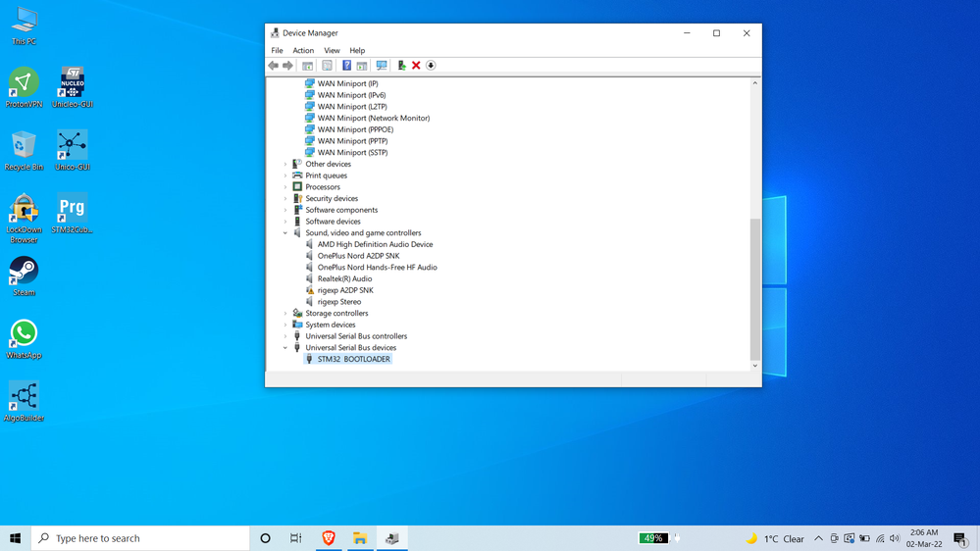Select WAN Miniport (Network Monitor) adapter
Viewport: 980px width, 551px height.
(x=373, y=118)
